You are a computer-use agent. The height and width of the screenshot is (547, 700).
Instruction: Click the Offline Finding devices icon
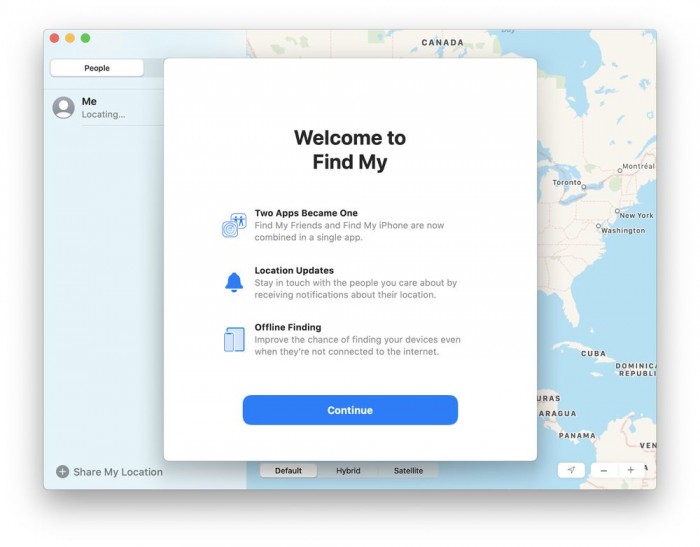[234, 339]
